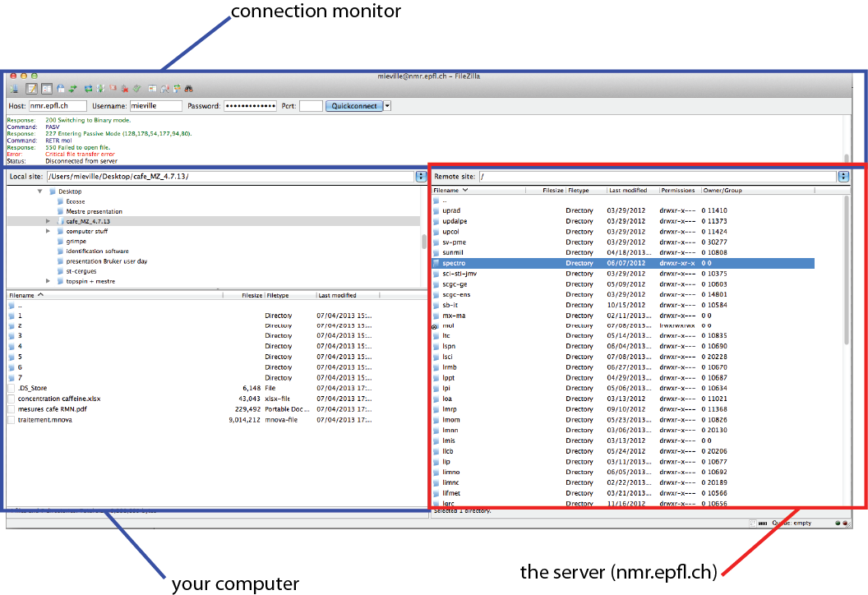
Task: Sort remote list by Owner/Group column
Action: pos(757,191)
